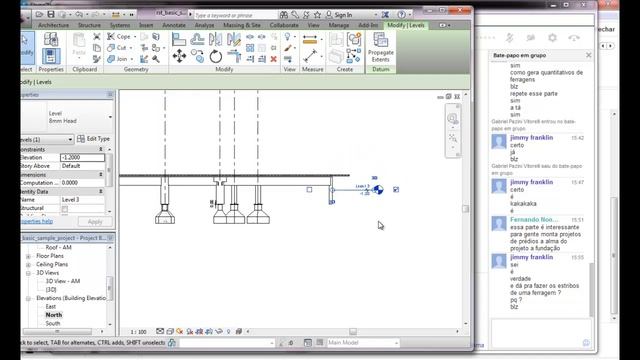Expand the Floor Plans tree node
The image size is (640, 360).
coord(28,256)
